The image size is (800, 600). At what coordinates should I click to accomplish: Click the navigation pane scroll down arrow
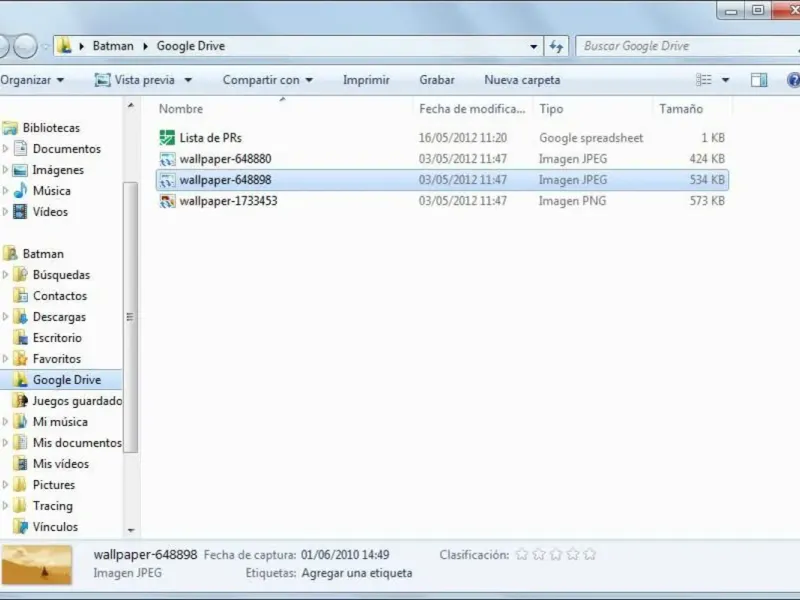[x=131, y=531]
